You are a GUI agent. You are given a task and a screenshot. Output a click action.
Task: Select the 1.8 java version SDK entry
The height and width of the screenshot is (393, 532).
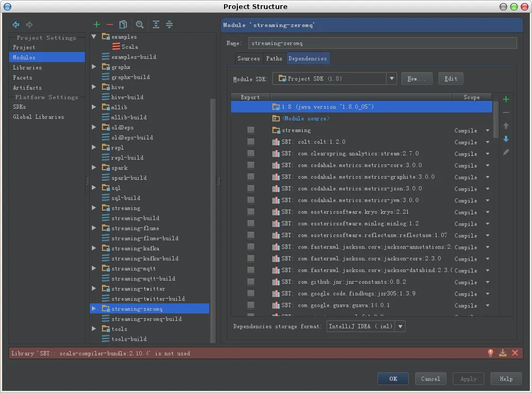362,107
